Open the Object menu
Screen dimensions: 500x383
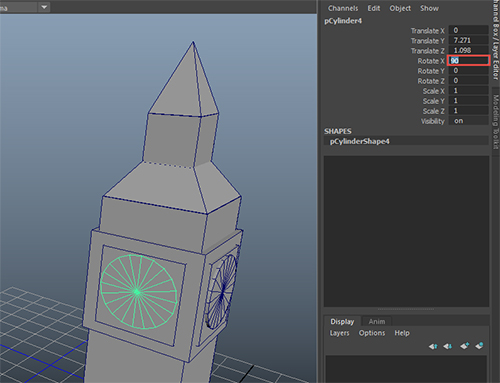pos(400,8)
